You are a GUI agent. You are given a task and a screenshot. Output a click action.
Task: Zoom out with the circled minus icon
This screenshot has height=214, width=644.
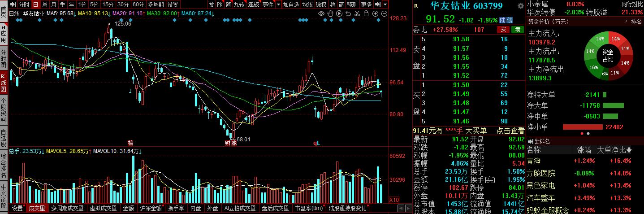pyautogui.click(x=385, y=14)
